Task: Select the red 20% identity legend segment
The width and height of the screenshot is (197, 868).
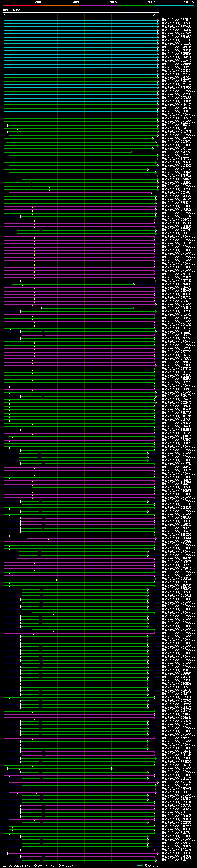Action: click(22, 6)
